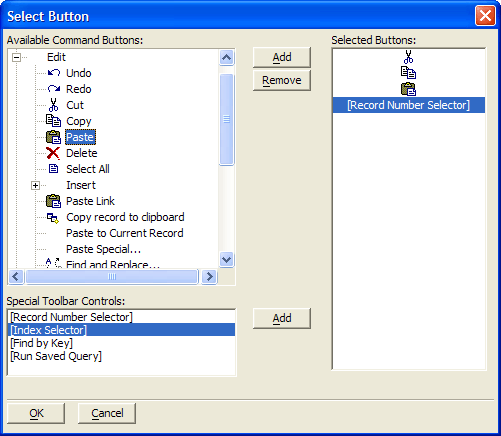Select [Record Number Selector] in Selected Buttons
The width and height of the screenshot is (501, 436).
[409, 105]
